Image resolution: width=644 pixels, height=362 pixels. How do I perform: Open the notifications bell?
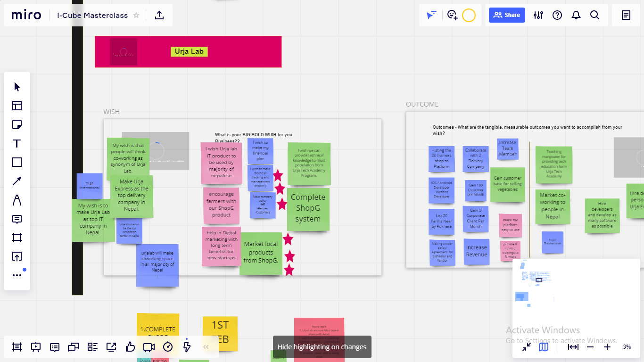pyautogui.click(x=576, y=15)
